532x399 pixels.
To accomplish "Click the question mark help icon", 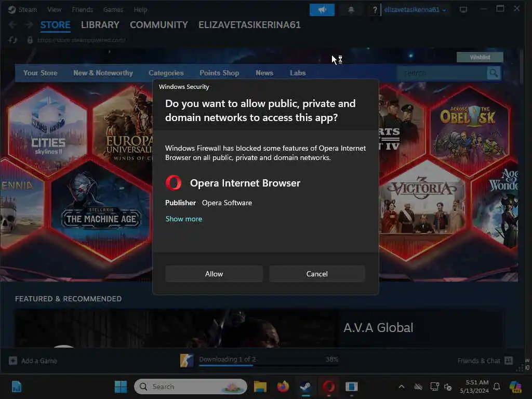I will coord(375,10).
